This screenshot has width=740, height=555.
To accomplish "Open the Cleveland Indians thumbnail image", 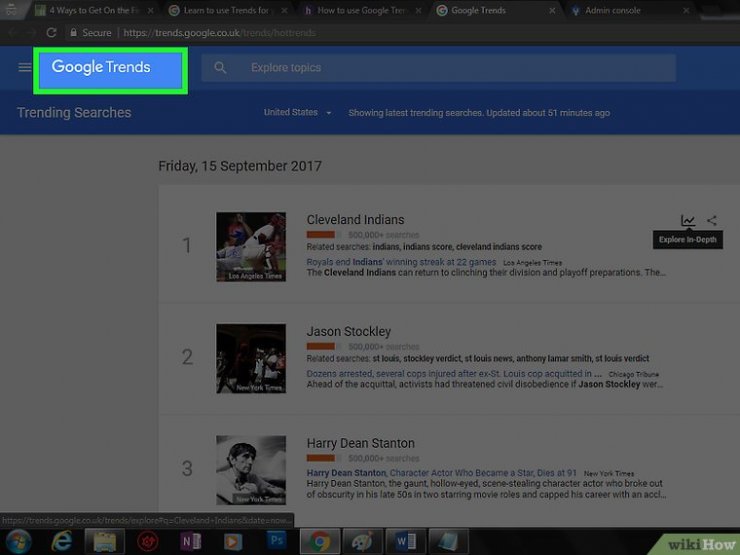I will click(x=251, y=247).
